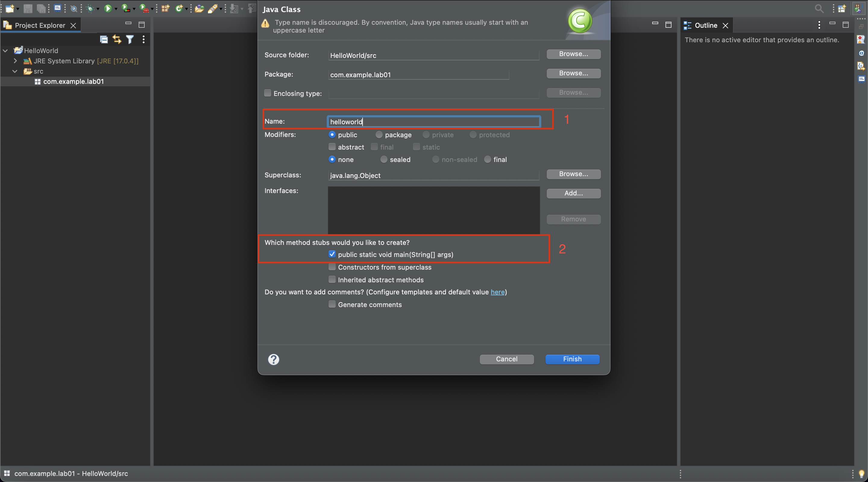Image resolution: width=868 pixels, height=482 pixels.
Task: Click Browse next to Package field
Action: click(x=574, y=73)
